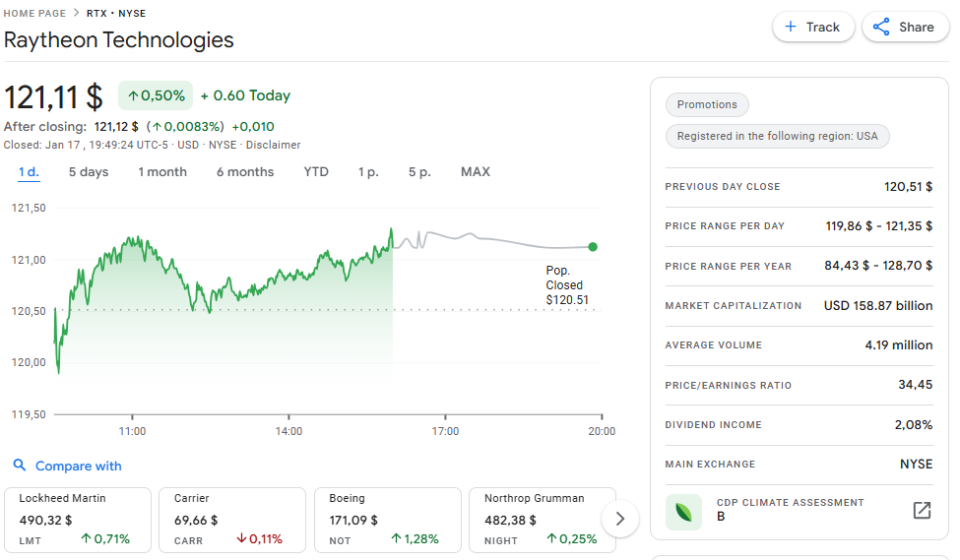
Task: Switch chart to 1 month range
Action: coord(162,172)
